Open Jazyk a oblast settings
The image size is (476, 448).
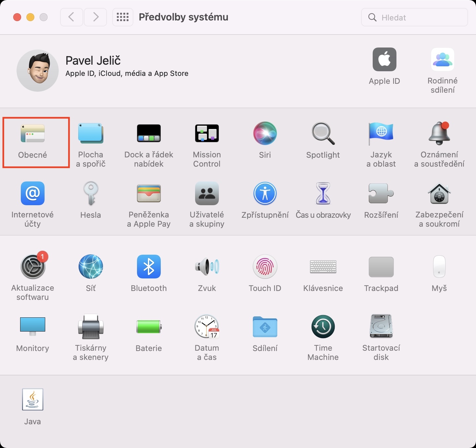[381, 133]
